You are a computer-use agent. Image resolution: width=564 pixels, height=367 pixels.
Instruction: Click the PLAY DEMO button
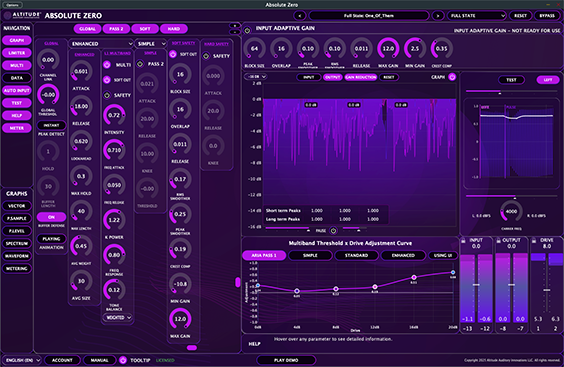coord(286,360)
